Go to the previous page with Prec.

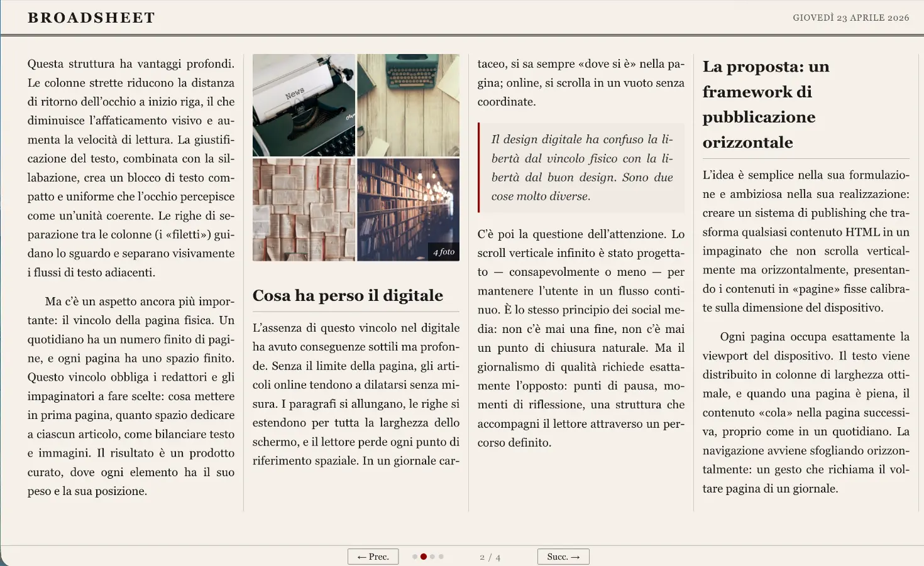tap(373, 557)
